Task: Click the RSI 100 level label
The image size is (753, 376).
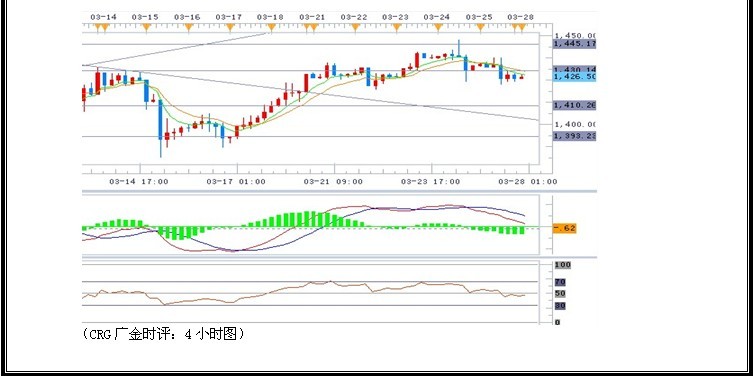Action: click(x=562, y=265)
